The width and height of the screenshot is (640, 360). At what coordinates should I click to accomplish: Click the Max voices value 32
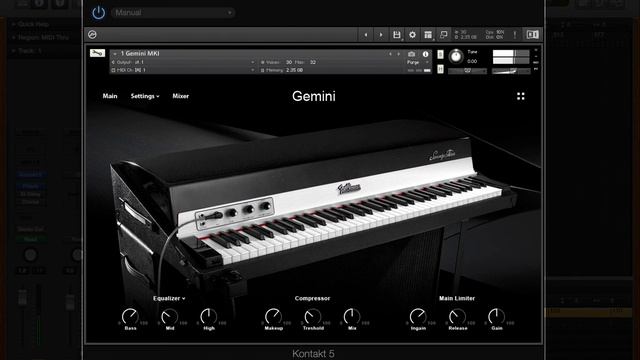pos(313,62)
